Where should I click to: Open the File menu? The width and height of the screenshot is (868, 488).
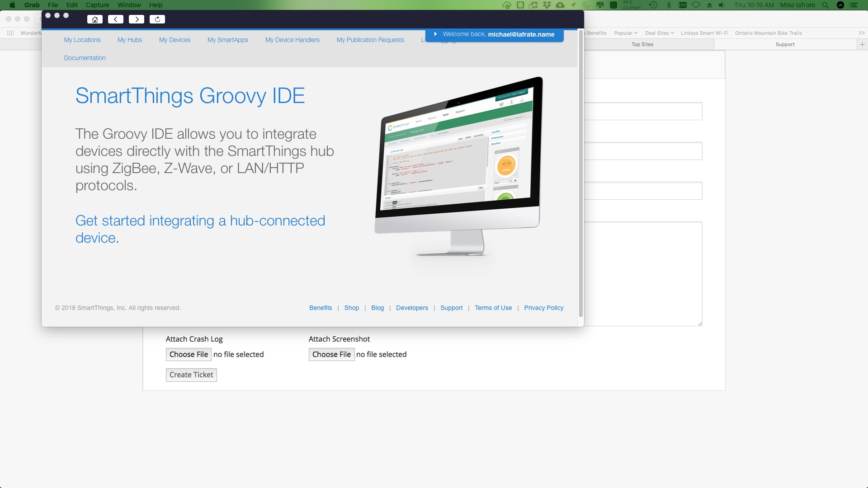53,5
